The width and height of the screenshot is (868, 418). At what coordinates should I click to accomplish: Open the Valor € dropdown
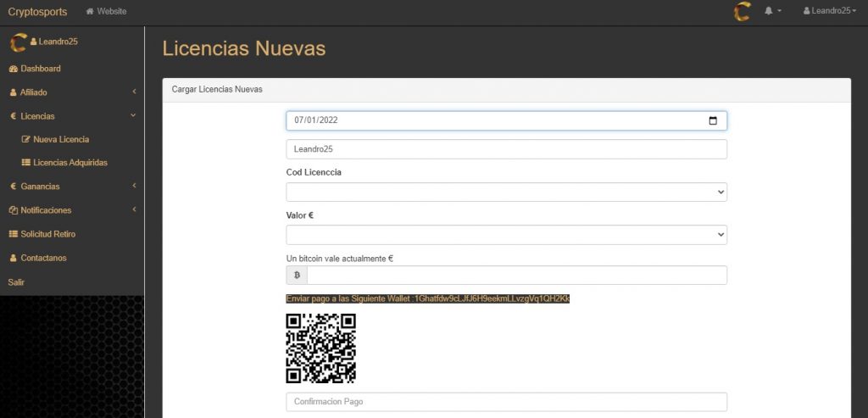coord(506,234)
